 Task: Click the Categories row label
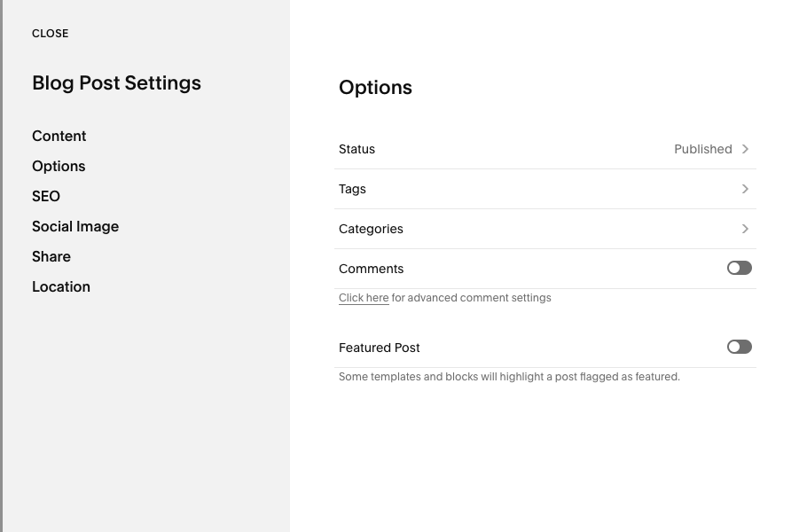tap(371, 229)
